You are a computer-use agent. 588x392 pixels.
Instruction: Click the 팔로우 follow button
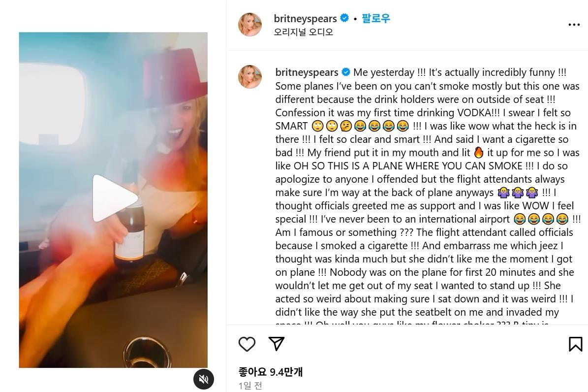tap(375, 19)
